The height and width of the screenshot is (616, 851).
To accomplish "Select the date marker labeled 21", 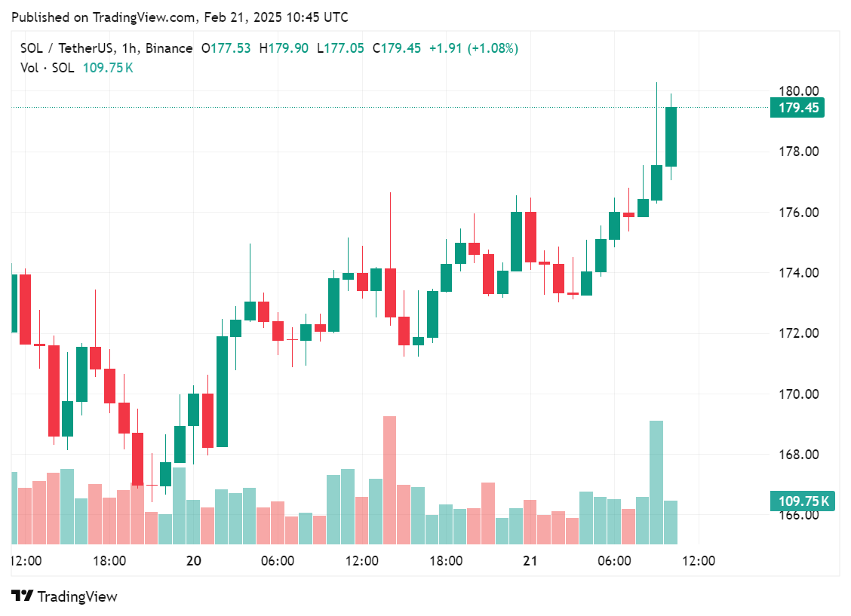I will pyautogui.click(x=530, y=561).
